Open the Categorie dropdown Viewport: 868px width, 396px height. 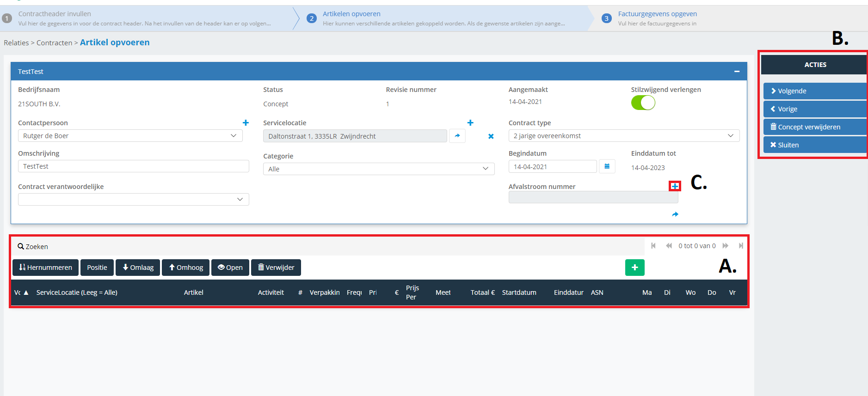(x=379, y=169)
